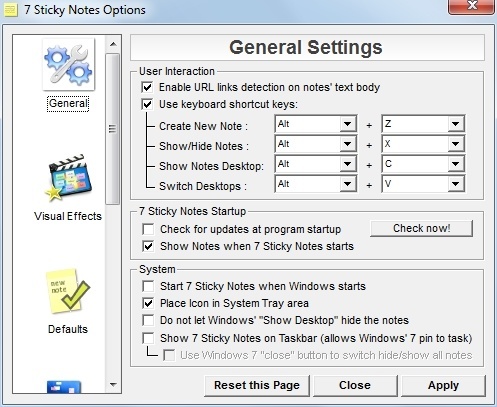Open modifier dropdown for Switch Desktops
497x407 pixels.
tap(348, 184)
